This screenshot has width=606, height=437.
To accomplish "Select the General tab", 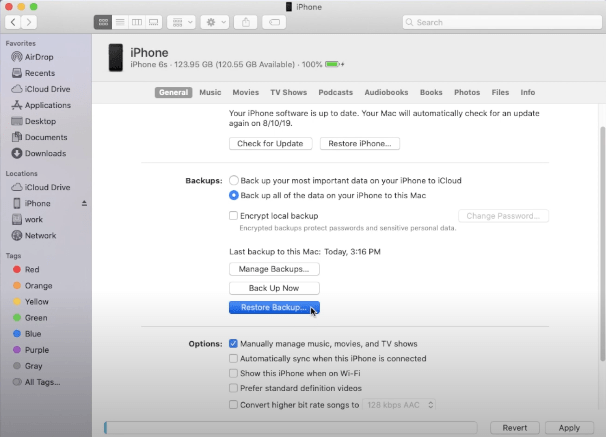I will 174,92.
